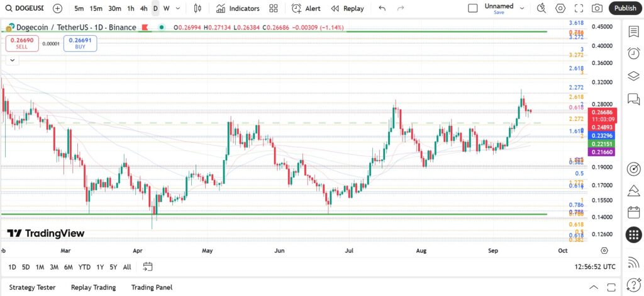644x296 pixels.
Task: Open the Unnamed layout dropdown arrow
Action: click(x=522, y=8)
